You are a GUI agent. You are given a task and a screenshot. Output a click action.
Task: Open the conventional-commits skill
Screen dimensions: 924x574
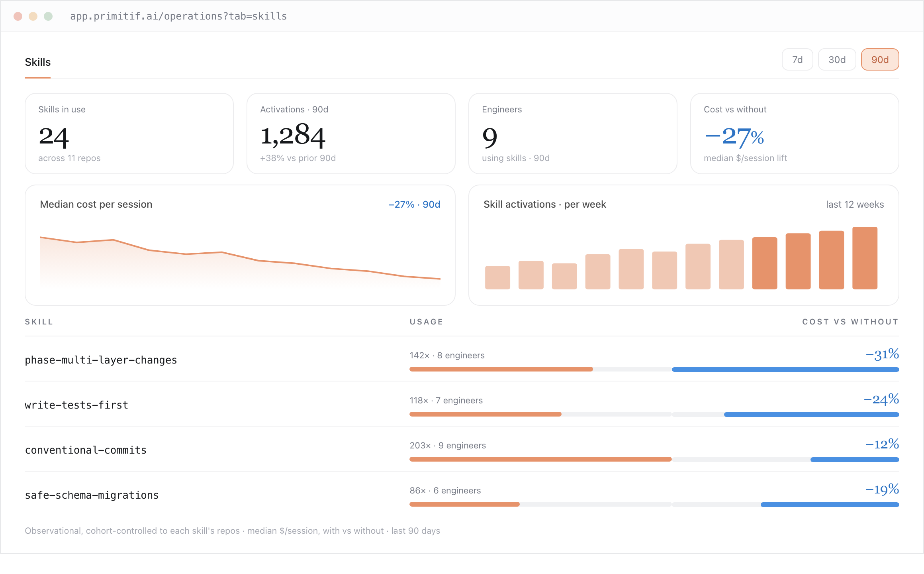point(86,450)
